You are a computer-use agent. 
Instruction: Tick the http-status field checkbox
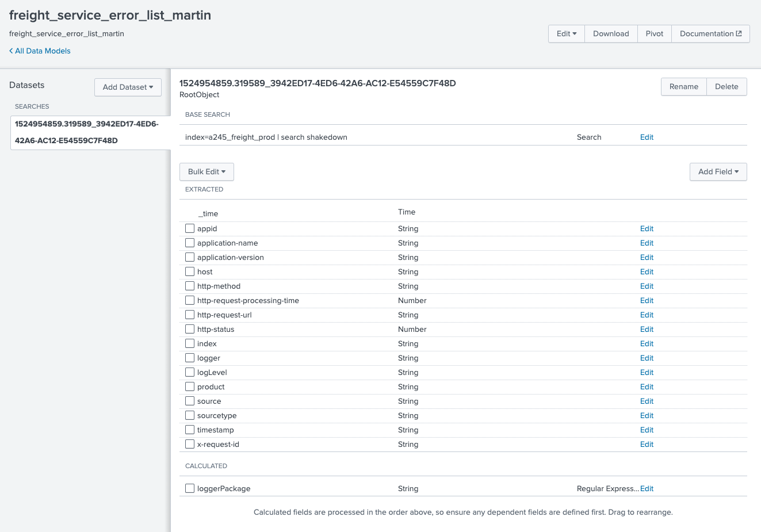(x=190, y=329)
